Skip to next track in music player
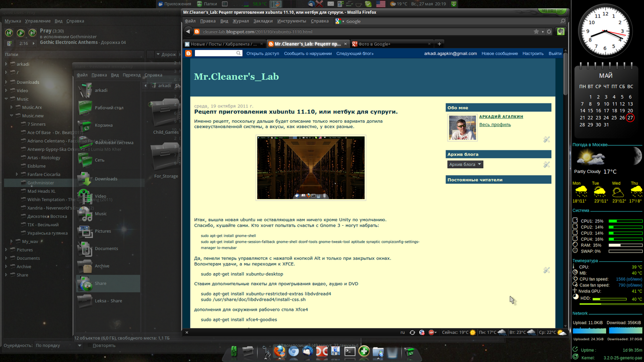The height and width of the screenshot is (362, 644). coord(32,33)
